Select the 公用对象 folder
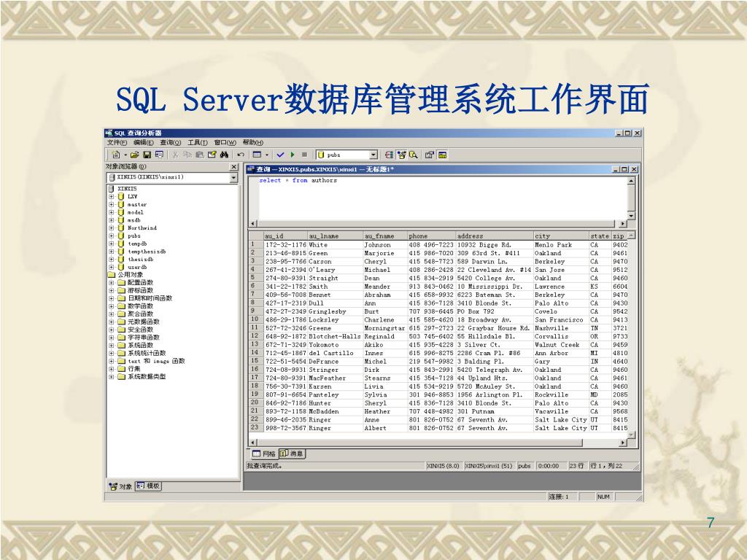747x560 pixels. coord(131,275)
